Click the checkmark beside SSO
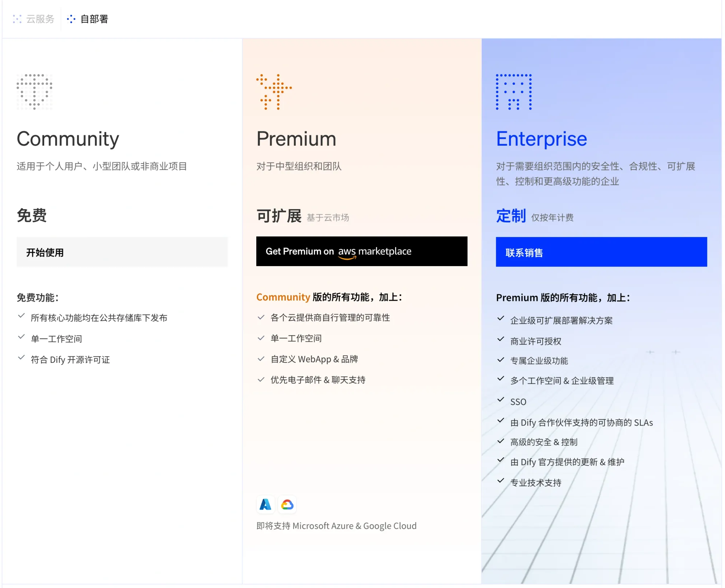The image size is (725, 588). [x=501, y=399]
